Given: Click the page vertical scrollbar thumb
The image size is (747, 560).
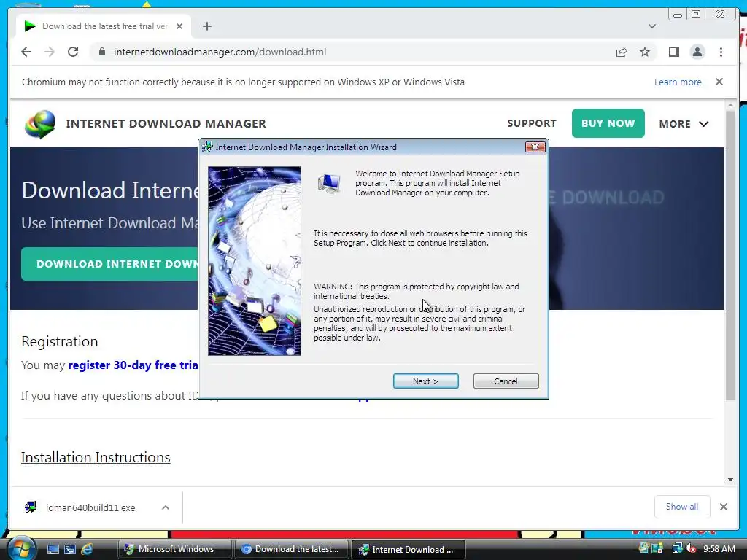Looking at the screenshot, I should click(730, 254).
